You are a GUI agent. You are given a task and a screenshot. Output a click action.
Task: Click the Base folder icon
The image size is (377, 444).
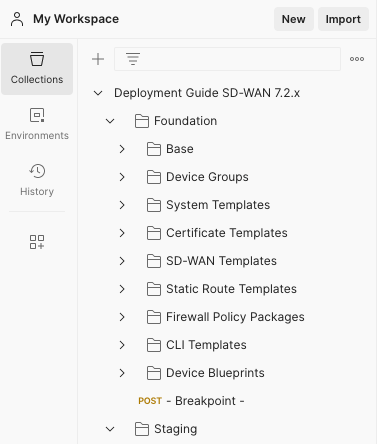point(154,149)
